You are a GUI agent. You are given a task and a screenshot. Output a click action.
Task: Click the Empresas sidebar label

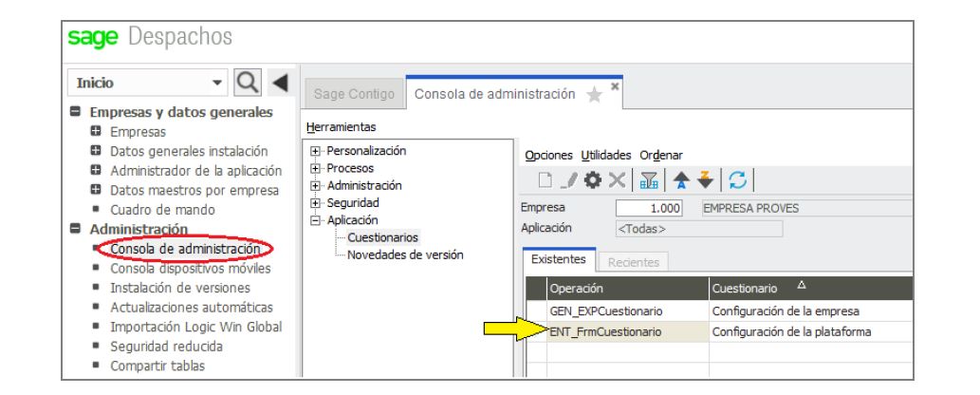point(139,132)
